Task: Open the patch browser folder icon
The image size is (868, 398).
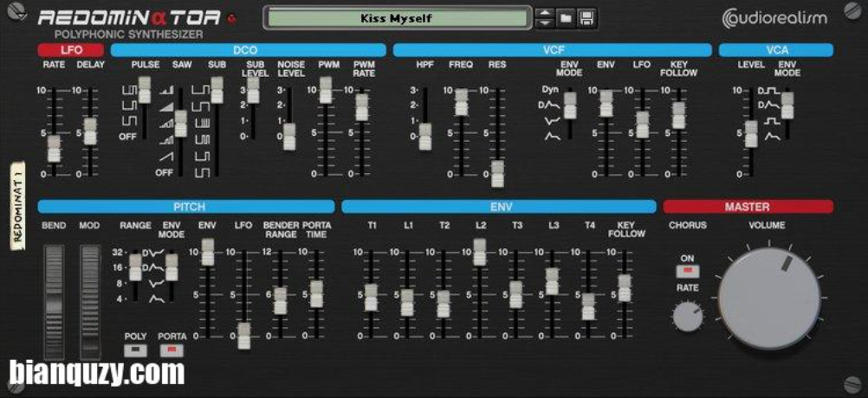Action: point(565,18)
